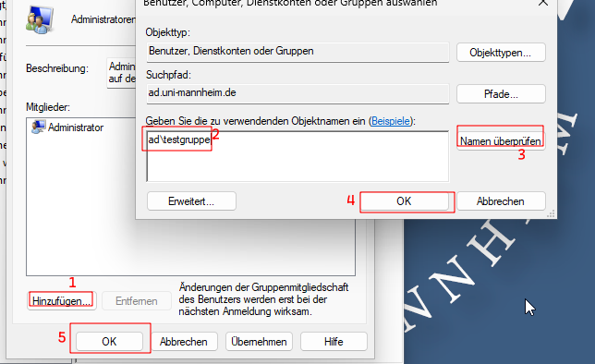Open the Erweitert... advanced search
The image size is (595, 364).
click(191, 201)
